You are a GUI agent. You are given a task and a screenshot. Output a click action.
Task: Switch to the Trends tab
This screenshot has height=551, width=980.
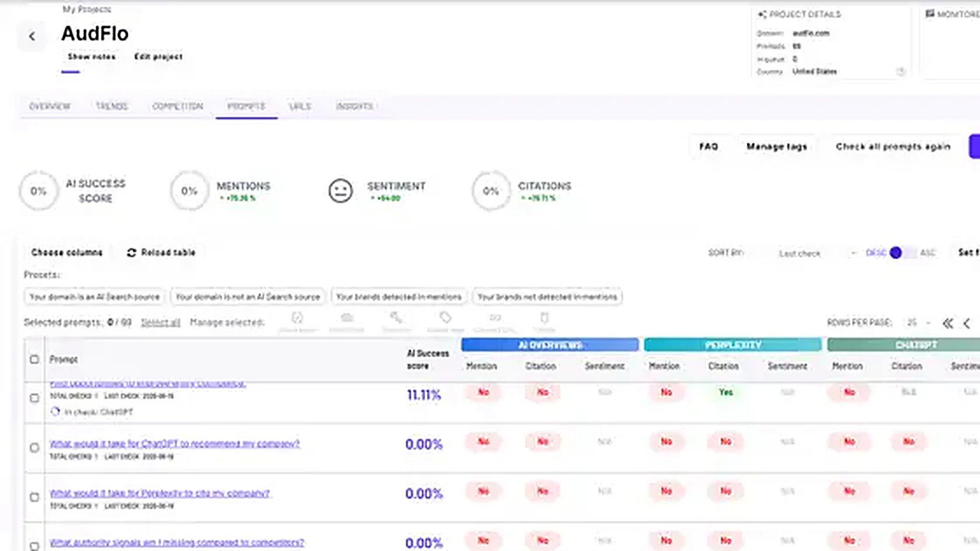[x=111, y=106]
